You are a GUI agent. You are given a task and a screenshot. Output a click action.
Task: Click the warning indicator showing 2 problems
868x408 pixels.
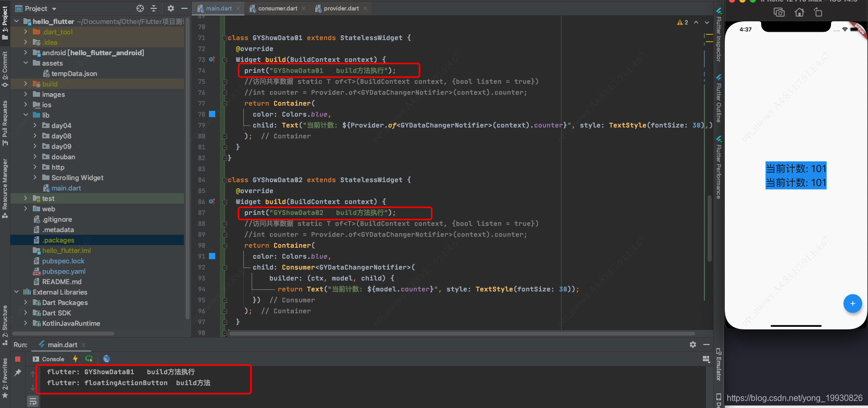click(683, 22)
